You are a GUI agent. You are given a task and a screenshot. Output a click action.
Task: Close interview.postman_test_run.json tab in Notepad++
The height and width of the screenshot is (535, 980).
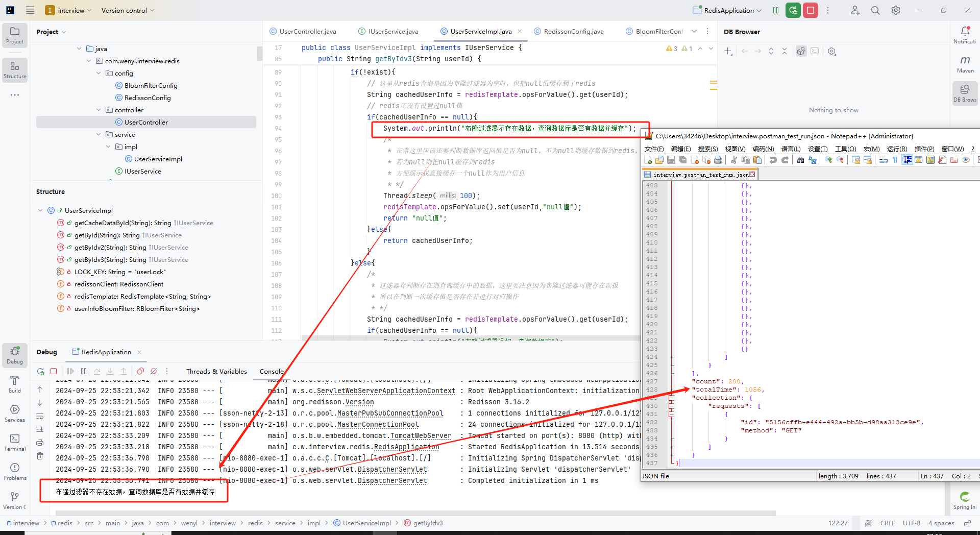(x=752, y=175)
